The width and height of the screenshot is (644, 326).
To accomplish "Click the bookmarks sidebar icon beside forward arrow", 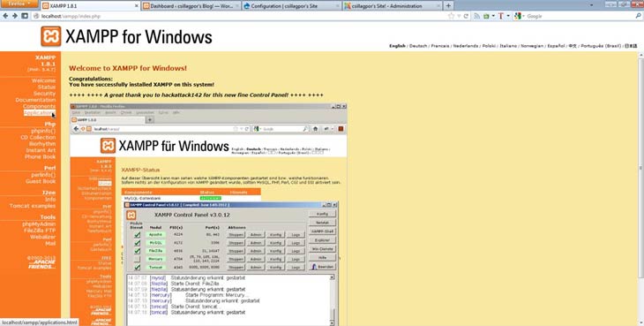I will [x=24, y=16].
